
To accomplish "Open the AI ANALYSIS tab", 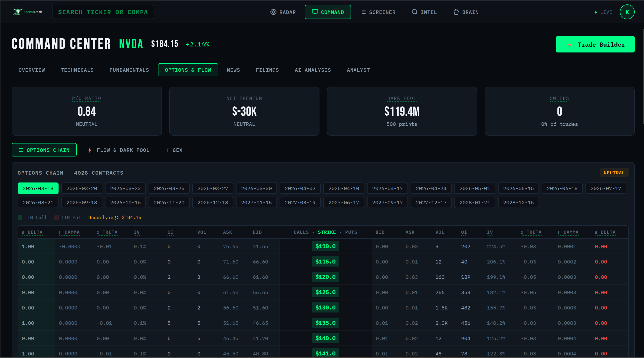I will coord(313,70).
